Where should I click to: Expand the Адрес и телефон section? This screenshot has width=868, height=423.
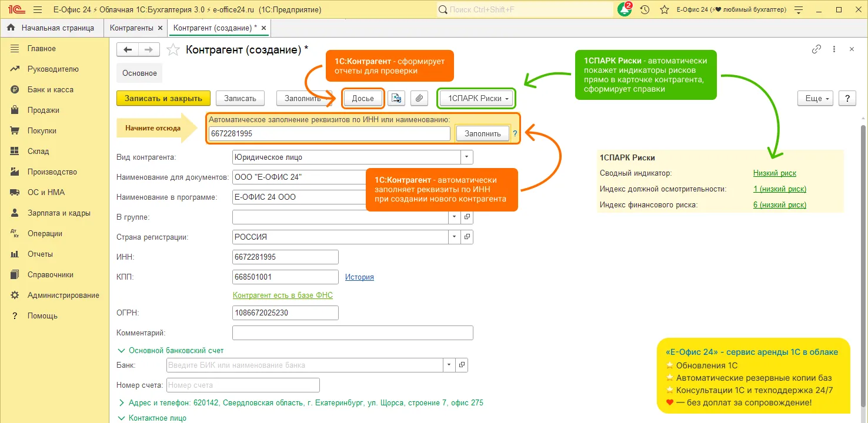coord(122,403)
